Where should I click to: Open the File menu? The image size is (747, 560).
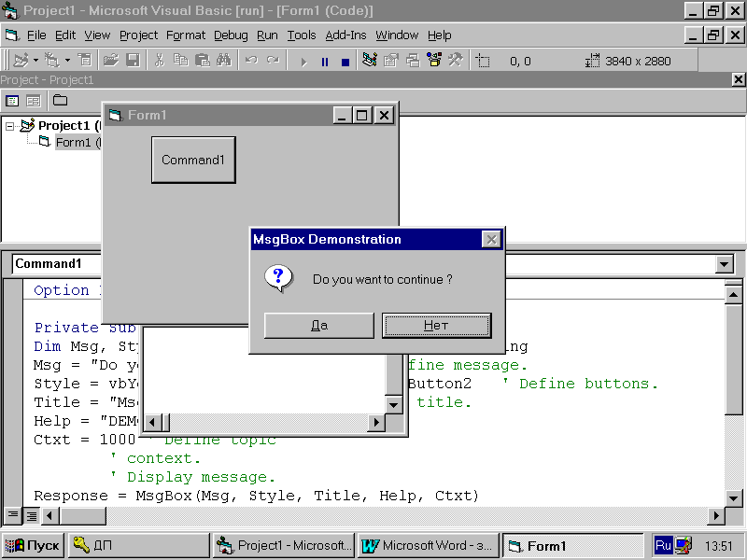tap(36, 35)
